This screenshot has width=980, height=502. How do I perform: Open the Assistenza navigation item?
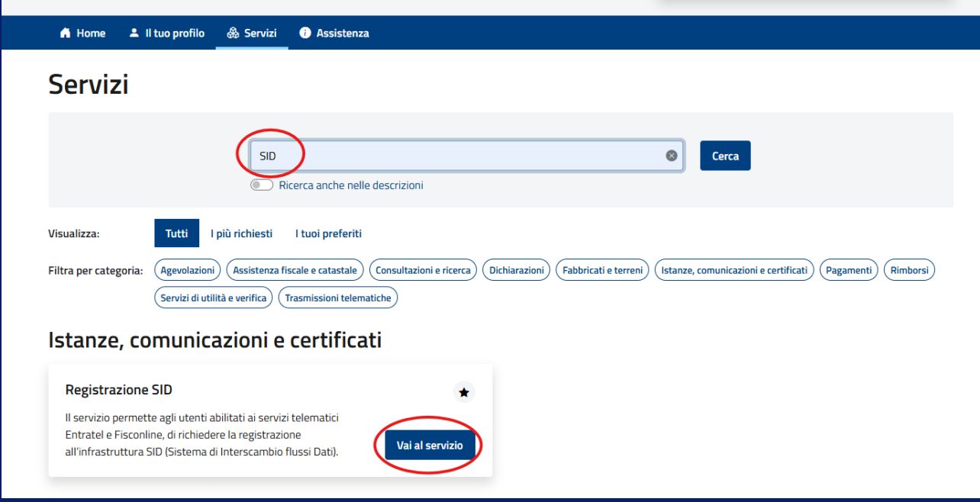(x=334, y=34)
